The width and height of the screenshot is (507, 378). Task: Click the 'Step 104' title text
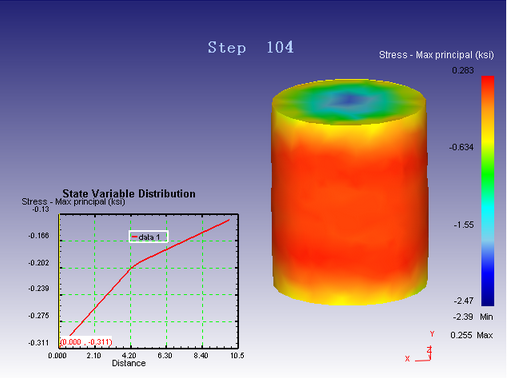click(251, 47)
